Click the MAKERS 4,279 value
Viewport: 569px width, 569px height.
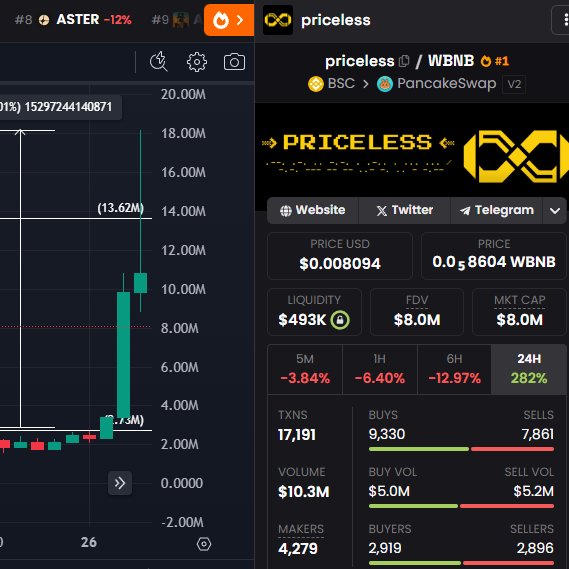(x=298, y=548)
